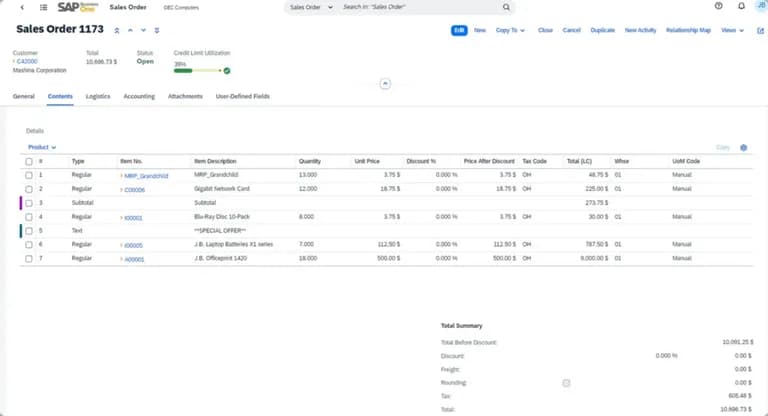The image size is (768, 416).
Task: Click the Close action in toolbar
Action: coord(545,30)
